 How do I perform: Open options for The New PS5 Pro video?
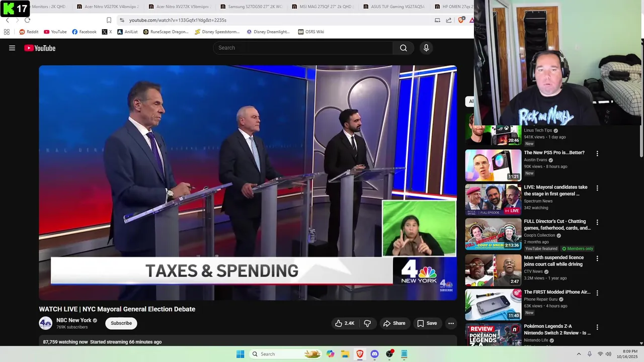pyautogui.click(x=597, y=153)
